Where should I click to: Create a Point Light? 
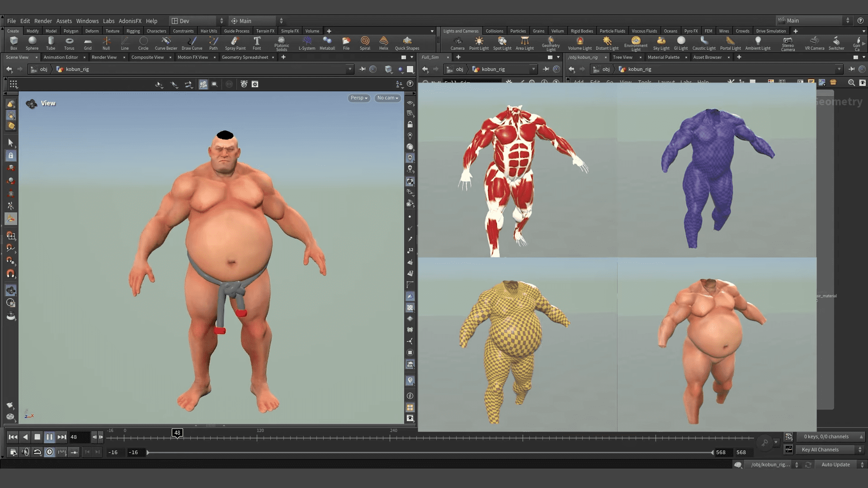click(x=478, y=43)
